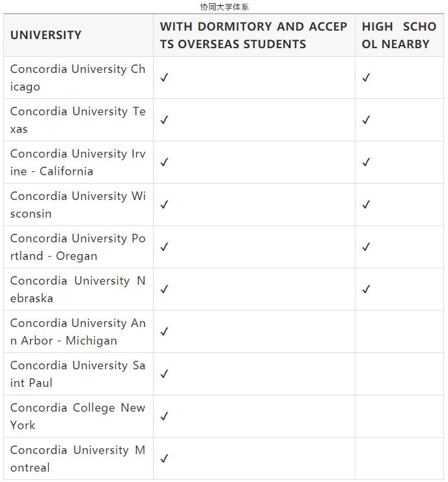The height and width of the screenshot is (482, 448).
Task: Click the empty high school cell for Montreal
Action: click(399, 459)
